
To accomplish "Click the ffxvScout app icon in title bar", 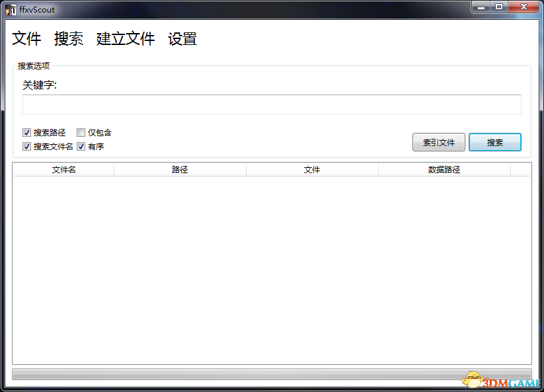I will coord(11,9).
